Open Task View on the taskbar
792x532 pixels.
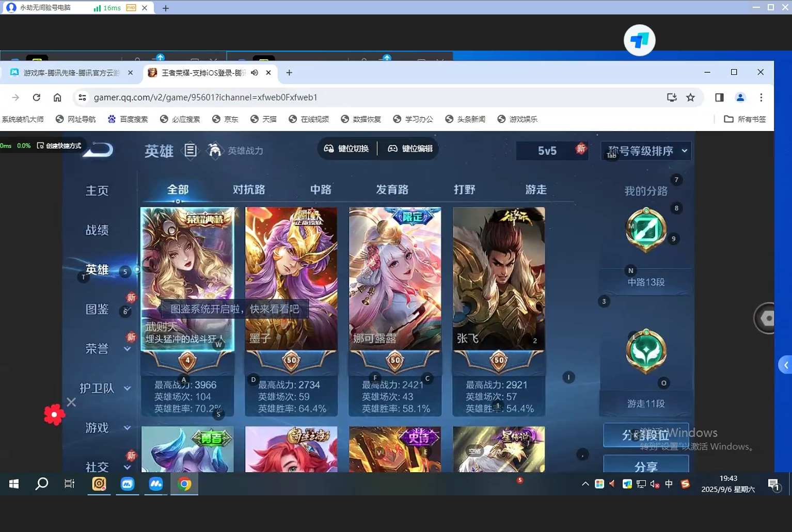pyautogui.click(x=69, y=484)
